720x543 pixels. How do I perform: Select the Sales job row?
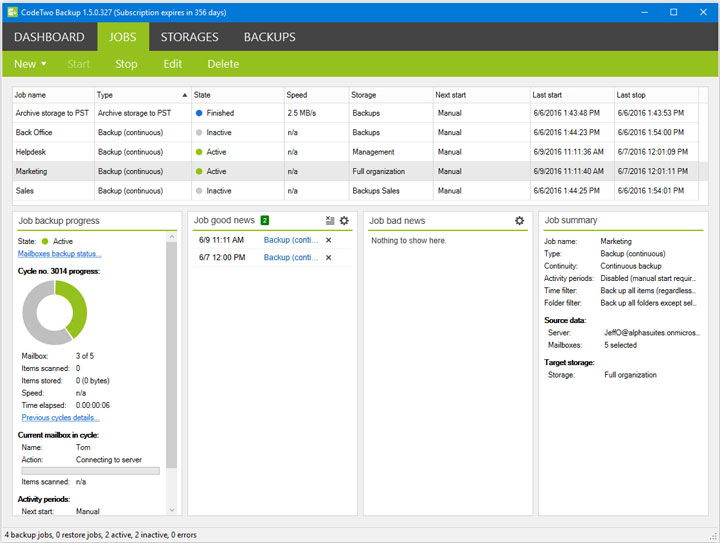click(x=356, y=191)
